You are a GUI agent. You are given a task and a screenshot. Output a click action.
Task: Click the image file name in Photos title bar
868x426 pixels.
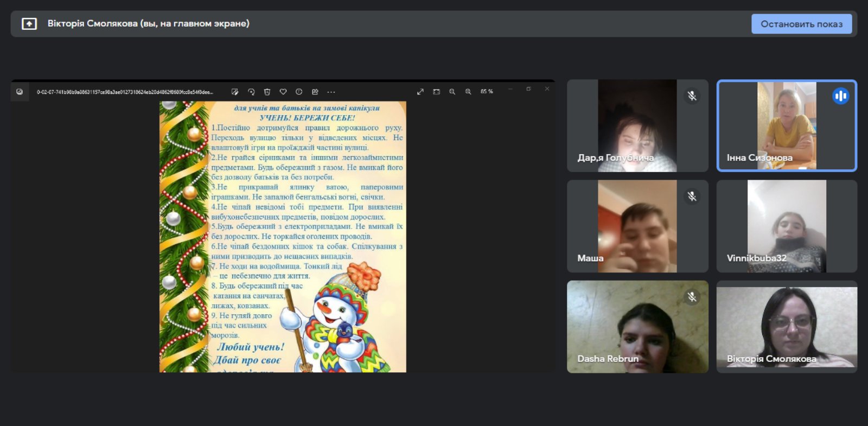point(125,92)
